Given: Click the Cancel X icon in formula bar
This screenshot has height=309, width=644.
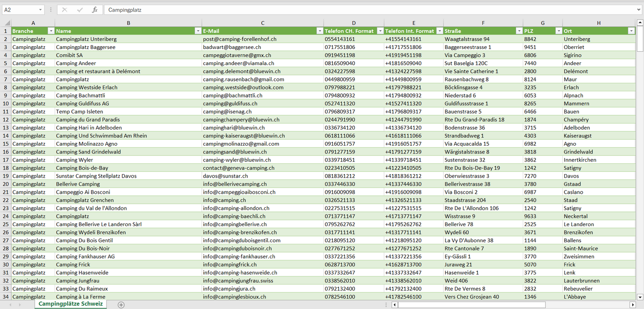Looking at the screenshot, I should [x=65, y=10].
